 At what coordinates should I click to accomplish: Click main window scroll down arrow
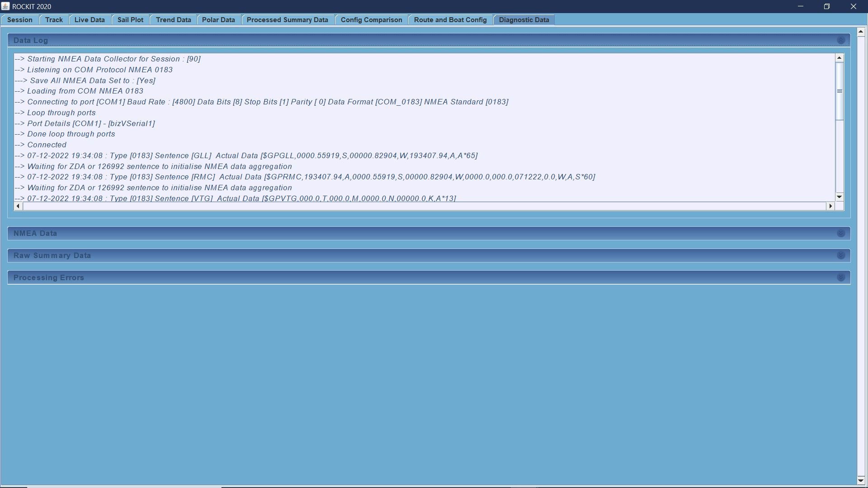[x=860, y=480]
